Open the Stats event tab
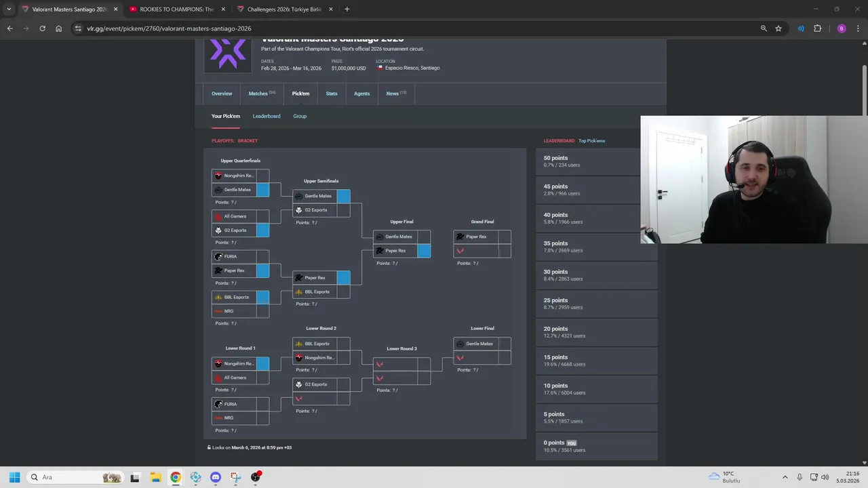 point(332,94)
